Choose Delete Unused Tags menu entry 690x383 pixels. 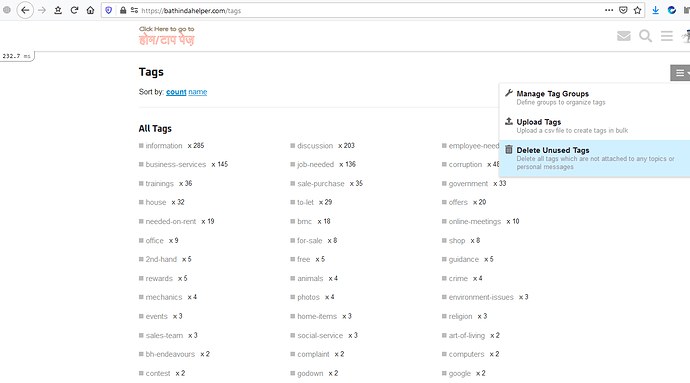click(x=595, y=158)
